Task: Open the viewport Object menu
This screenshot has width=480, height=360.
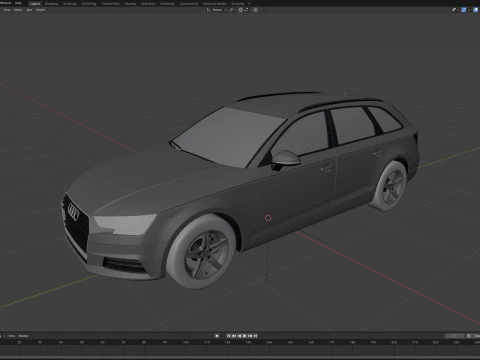Action: click(41, 10)
